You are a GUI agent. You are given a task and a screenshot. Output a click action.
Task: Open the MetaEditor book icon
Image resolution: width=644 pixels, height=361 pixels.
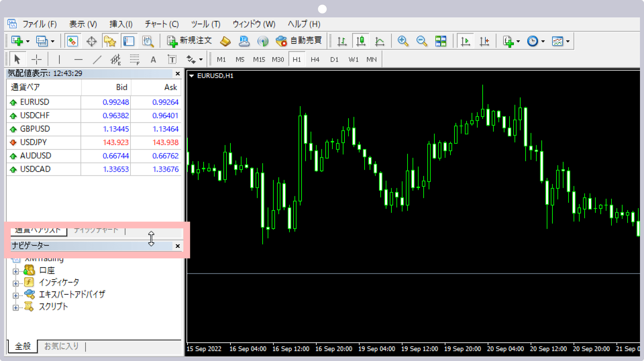[x=225, y=41]
